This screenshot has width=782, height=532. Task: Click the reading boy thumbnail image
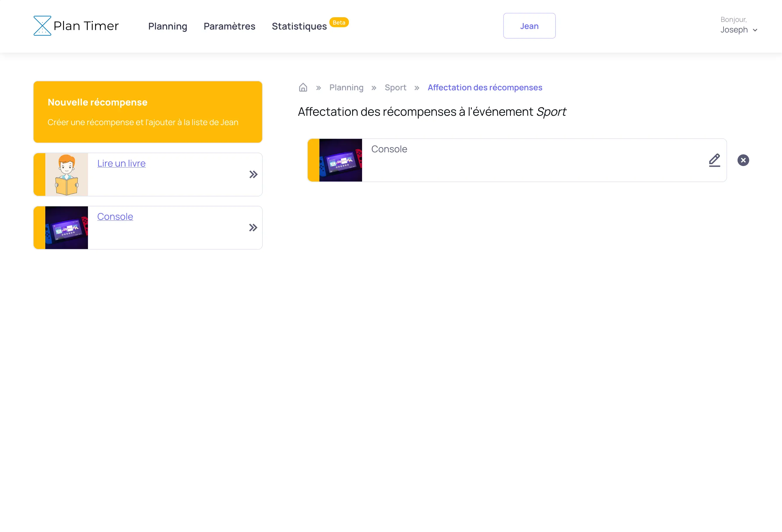click(x=66, y=174)
